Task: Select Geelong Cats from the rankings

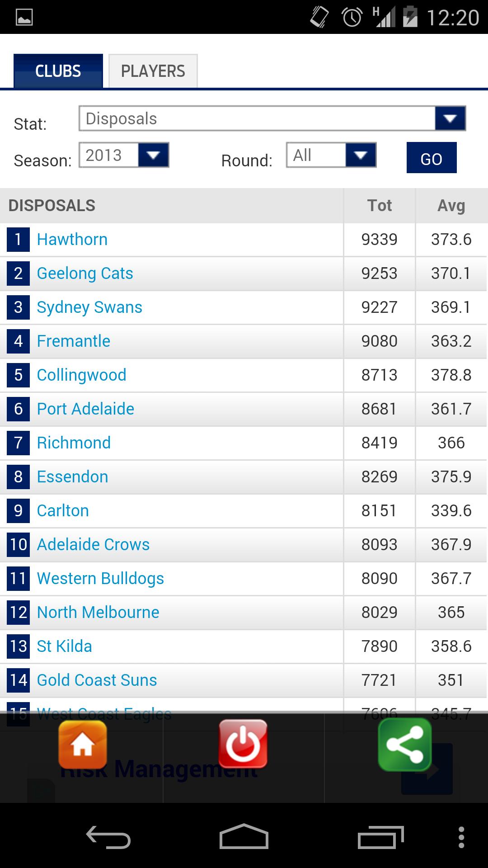Action: point(85,273)
